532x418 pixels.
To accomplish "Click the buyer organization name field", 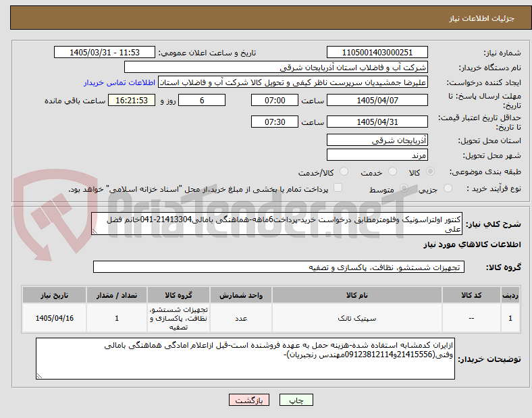I will [x=276, y=68].
